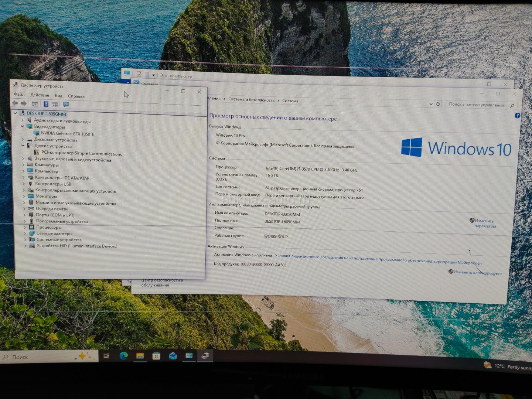Expand the Контроллеры USB category
This screenshot has width=532, height=399.
pyautogui.click(x=24, y=184)
